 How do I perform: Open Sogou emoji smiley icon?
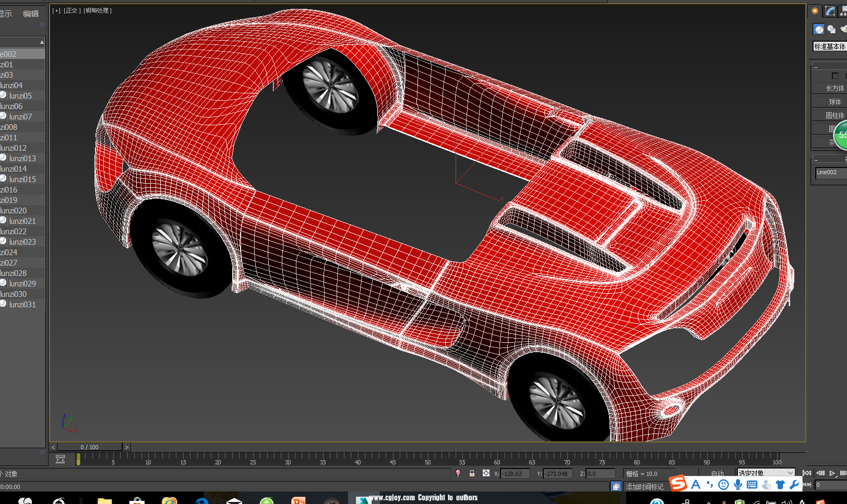click(x=723, y=485)
